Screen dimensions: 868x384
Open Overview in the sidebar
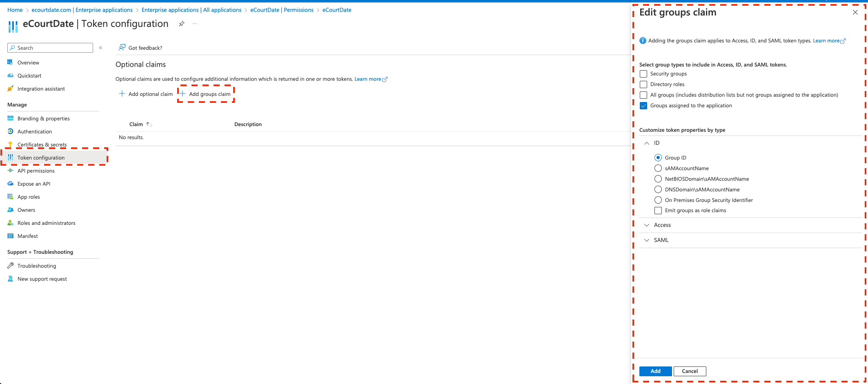(x=28, y=62)
